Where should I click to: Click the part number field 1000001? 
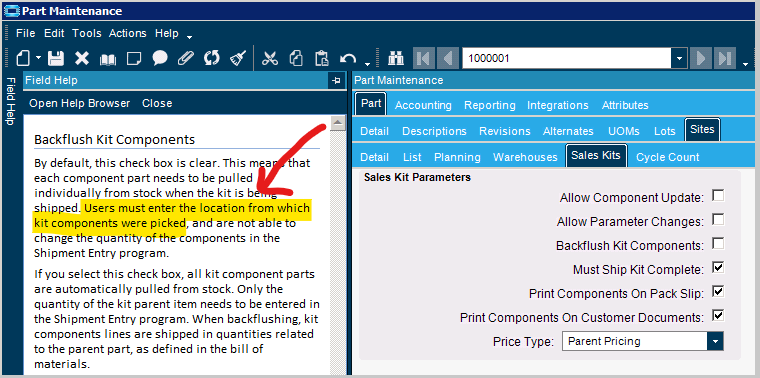point(567,59)
